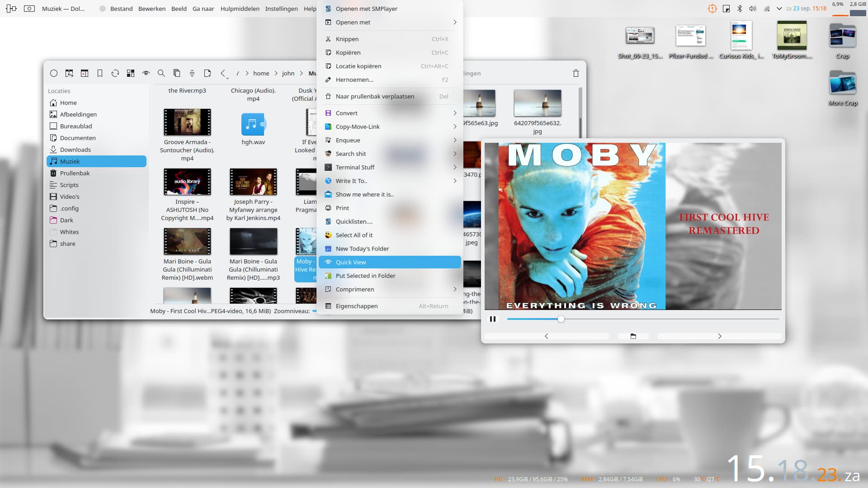The height and width of the screenshot is (488, 868).
Task: Choose 'Show me where it is..' entry
Action: tap(390, 194)
